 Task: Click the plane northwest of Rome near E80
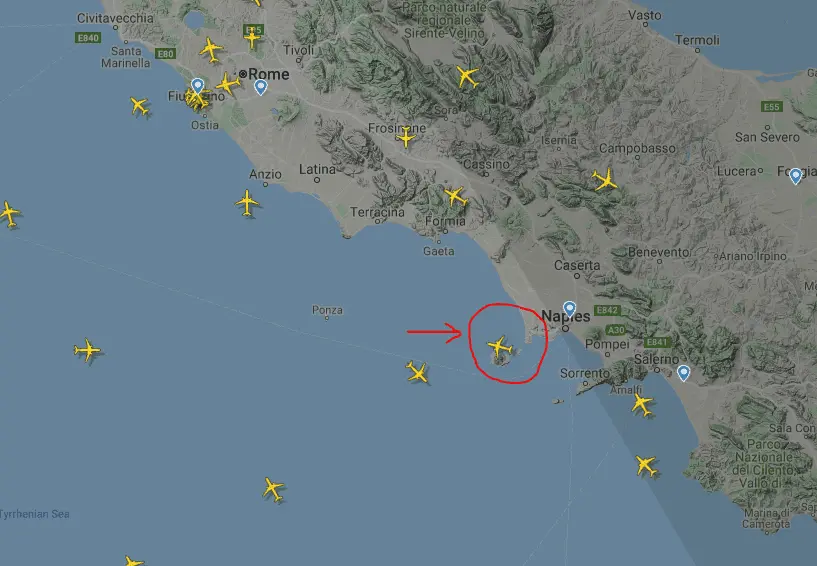coord(211,50)
